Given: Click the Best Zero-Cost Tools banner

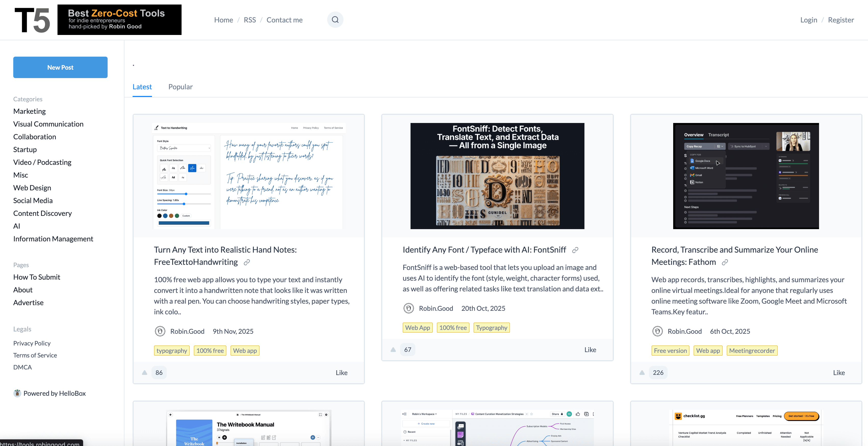Looking at the screenshot, I should 119,20.
